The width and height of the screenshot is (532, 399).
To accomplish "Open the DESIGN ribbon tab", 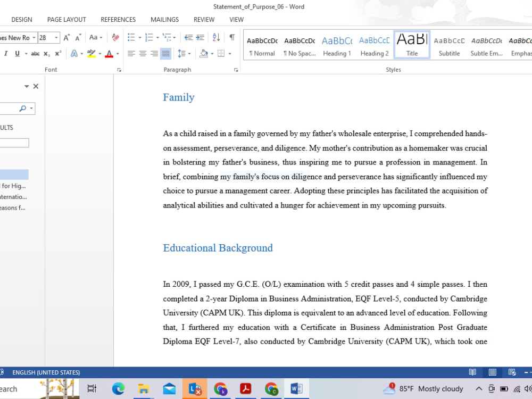I will click(22, 20).
